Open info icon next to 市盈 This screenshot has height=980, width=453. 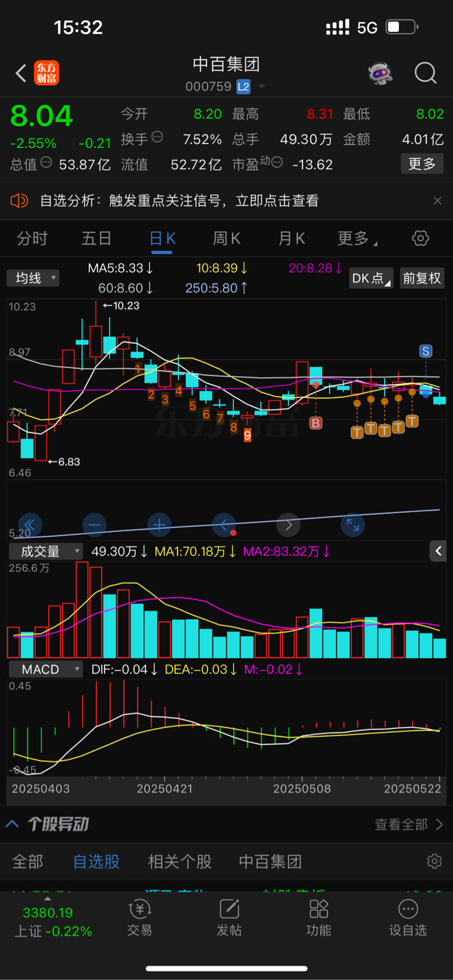point(277,162)
